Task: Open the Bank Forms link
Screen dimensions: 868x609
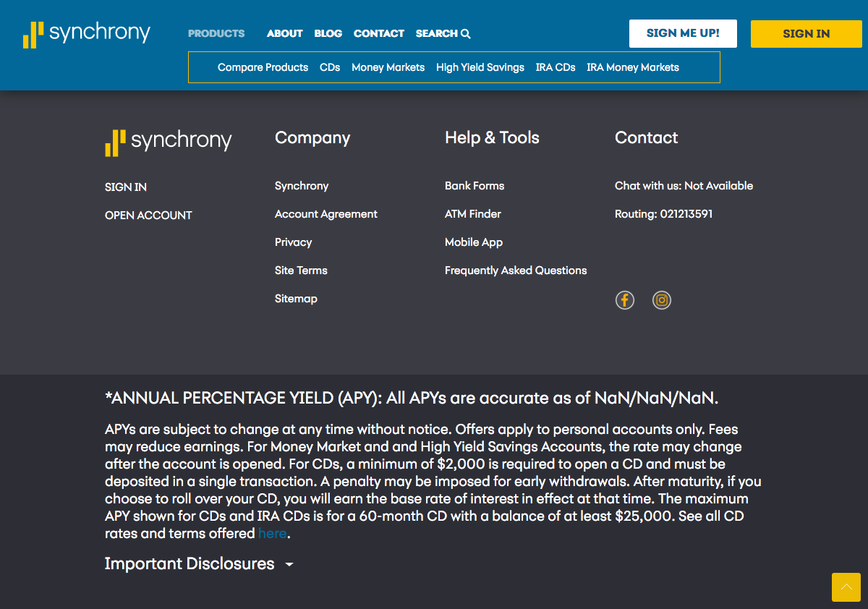Action: 475,186
